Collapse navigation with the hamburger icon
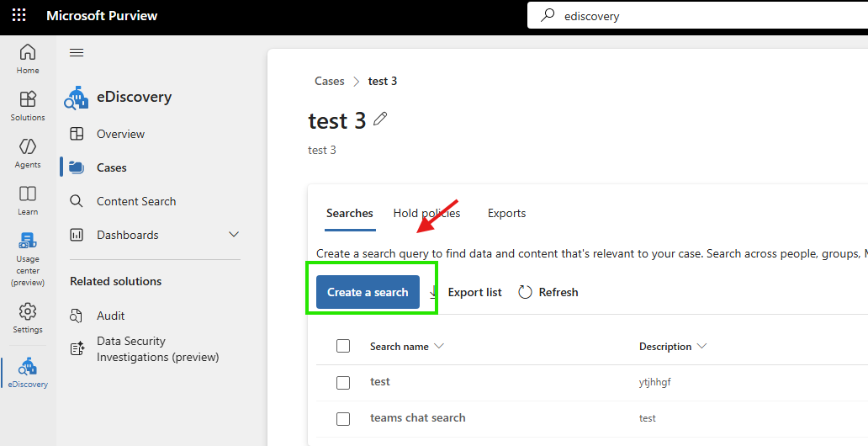Screen dimensions: 868x446 (77, 53)
